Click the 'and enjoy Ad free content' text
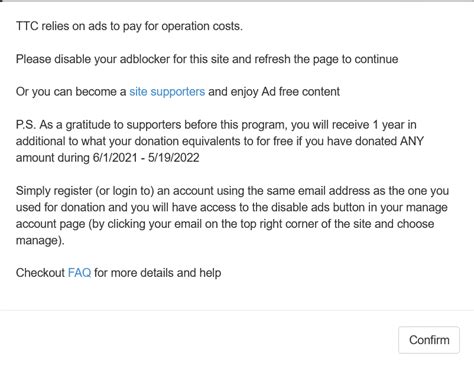The image size is (474, 366). click(x=274, y=92)
